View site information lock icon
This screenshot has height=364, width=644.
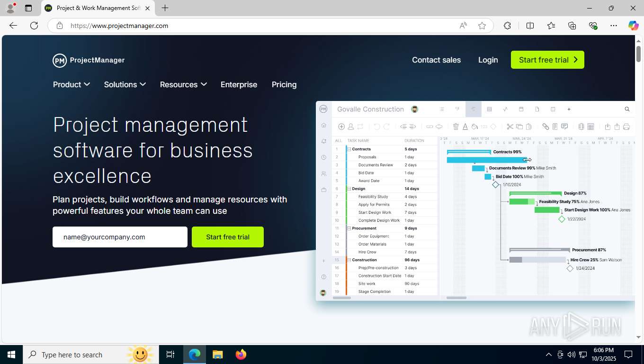tap(60, 26)
